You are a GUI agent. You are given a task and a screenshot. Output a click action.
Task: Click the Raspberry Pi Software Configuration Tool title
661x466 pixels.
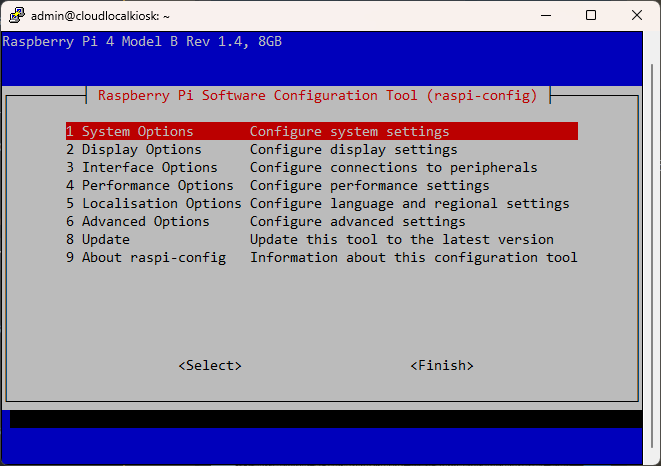pyautogui.click(x=318, y=96)
